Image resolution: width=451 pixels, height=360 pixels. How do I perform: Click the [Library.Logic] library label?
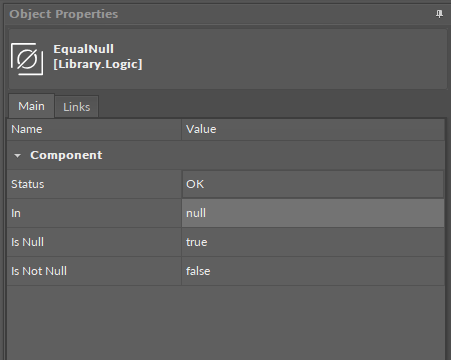point(98,64)
